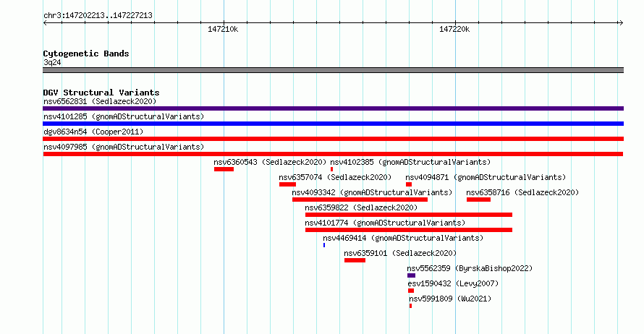The height and width of the screenshot is (334, 644).
Task: Open nsv6359101 (Sedlazeck2020) label
Action: click(x=400, y=253)
